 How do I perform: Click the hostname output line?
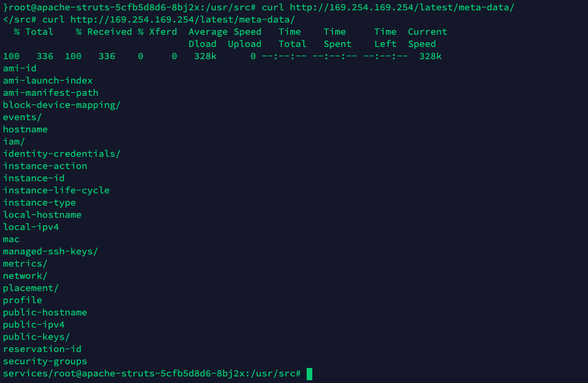click(x=25, y=130)
